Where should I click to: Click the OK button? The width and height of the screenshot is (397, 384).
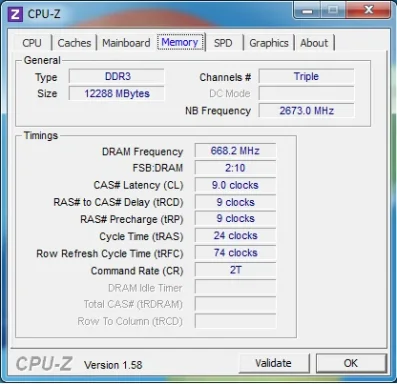click(x=351, y=363)
